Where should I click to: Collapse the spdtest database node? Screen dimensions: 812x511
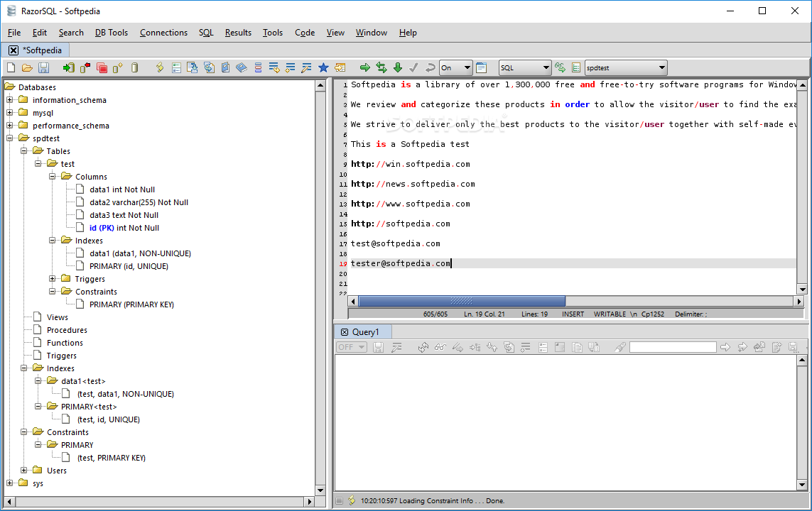[9, 138]
